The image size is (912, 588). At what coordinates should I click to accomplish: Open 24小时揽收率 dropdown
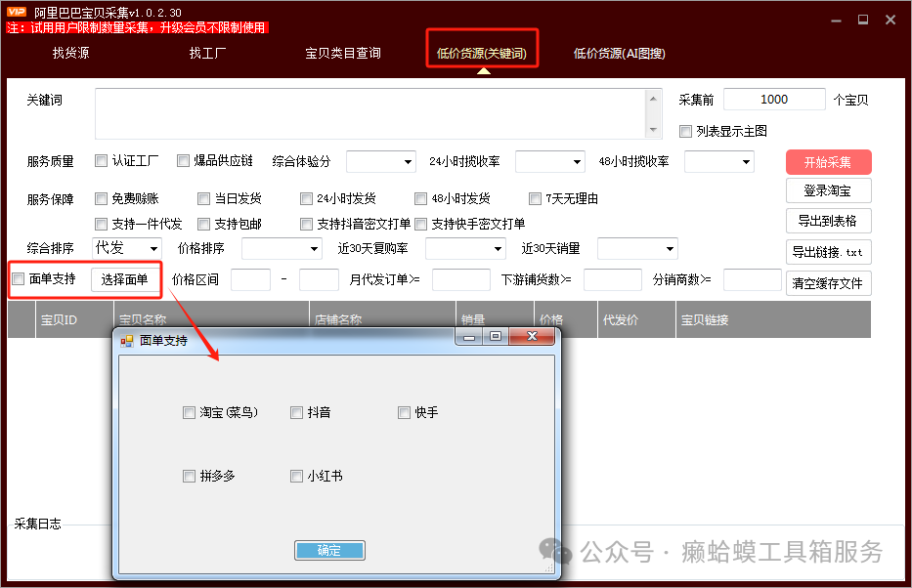pos(549,161)
